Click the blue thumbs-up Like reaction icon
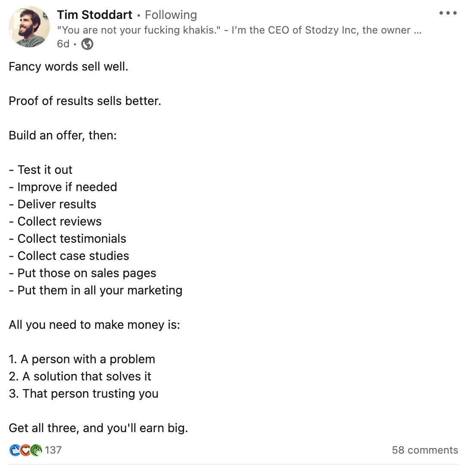467x476 pixels. [15, 450]
